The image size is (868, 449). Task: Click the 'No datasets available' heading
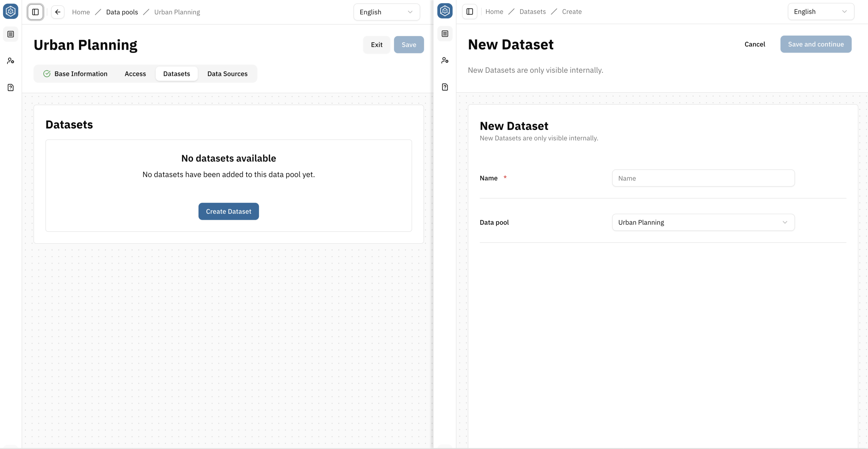click(x=228, y=159)
